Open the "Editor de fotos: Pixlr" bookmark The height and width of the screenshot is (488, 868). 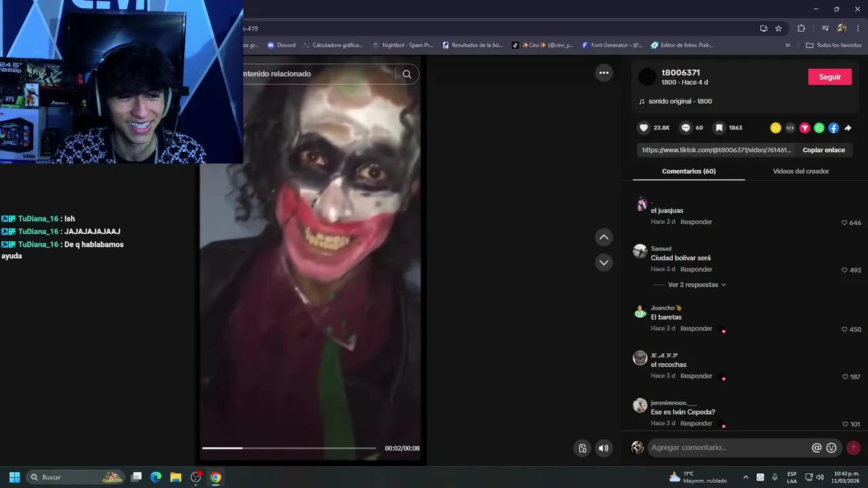[682, 45]
